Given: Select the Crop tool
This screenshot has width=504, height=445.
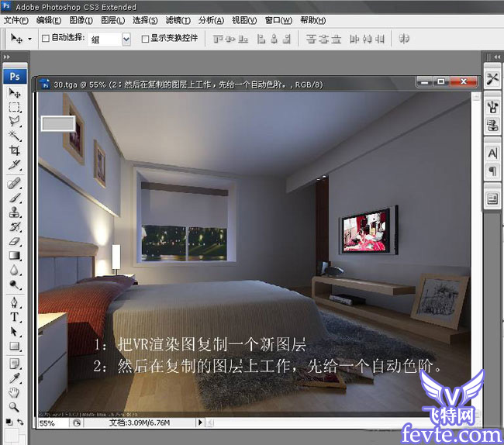Looking at the screenshot, I should pyautogui.click(x=14, y=150).
